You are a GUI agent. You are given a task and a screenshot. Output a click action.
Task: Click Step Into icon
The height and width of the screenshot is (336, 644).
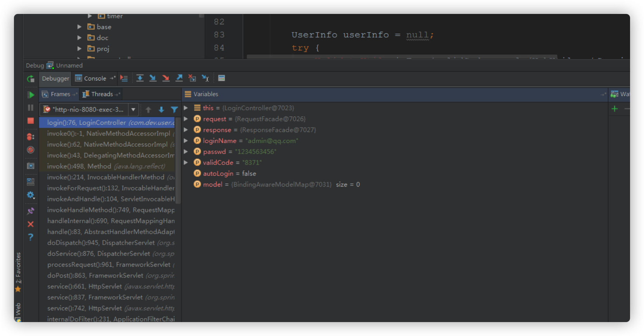(x=153, y=78)
